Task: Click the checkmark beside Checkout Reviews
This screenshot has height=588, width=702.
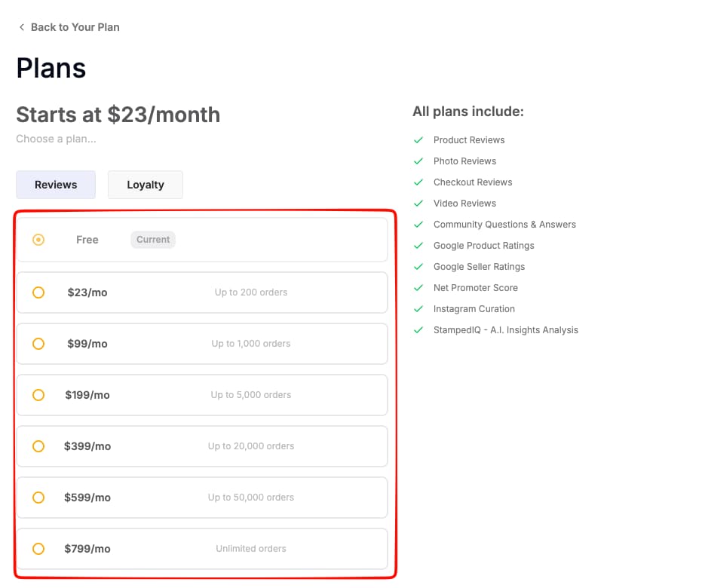Action: [418, 182]
